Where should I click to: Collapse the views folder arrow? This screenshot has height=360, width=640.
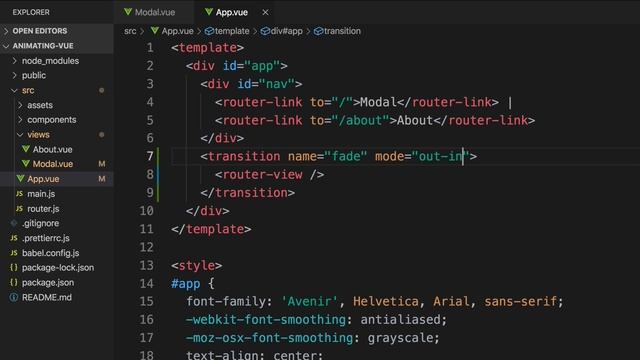click(20, 135)
